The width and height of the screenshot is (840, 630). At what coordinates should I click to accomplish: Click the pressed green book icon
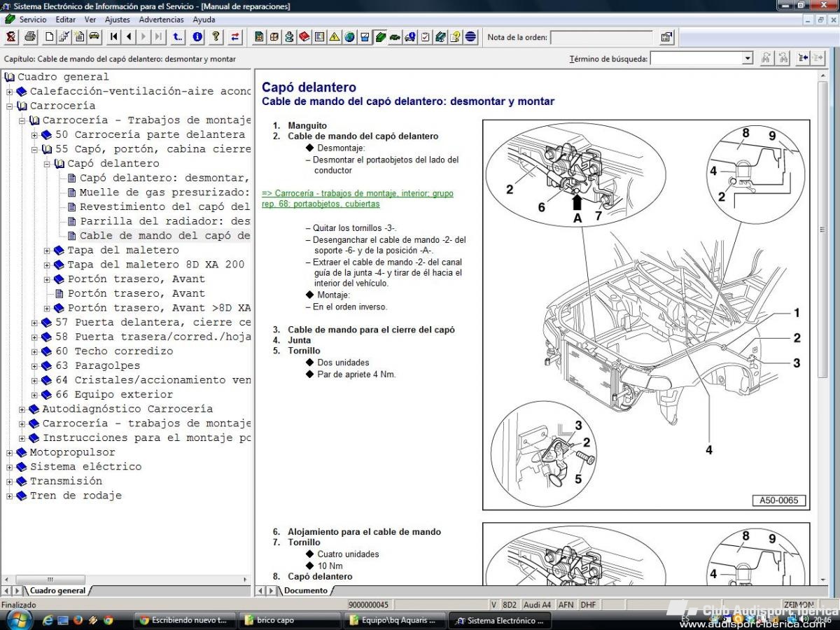[x=380, y=37]
